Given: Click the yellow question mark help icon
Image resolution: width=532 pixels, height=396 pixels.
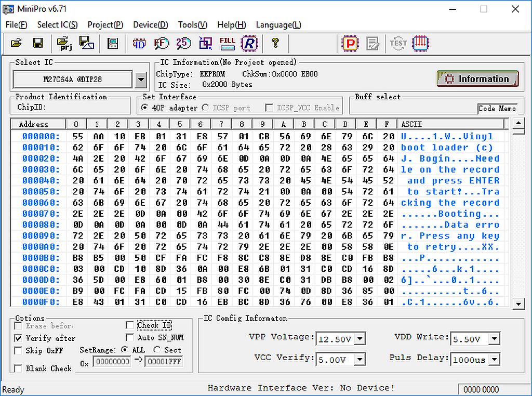Looking at the screenshot, I should (x=275, y=43).
